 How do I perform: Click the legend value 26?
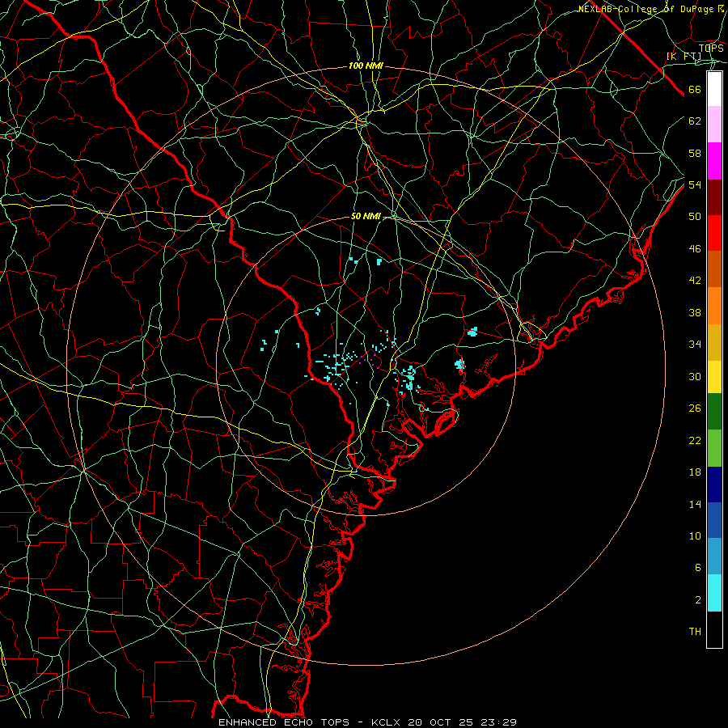[x=695, y=408]
